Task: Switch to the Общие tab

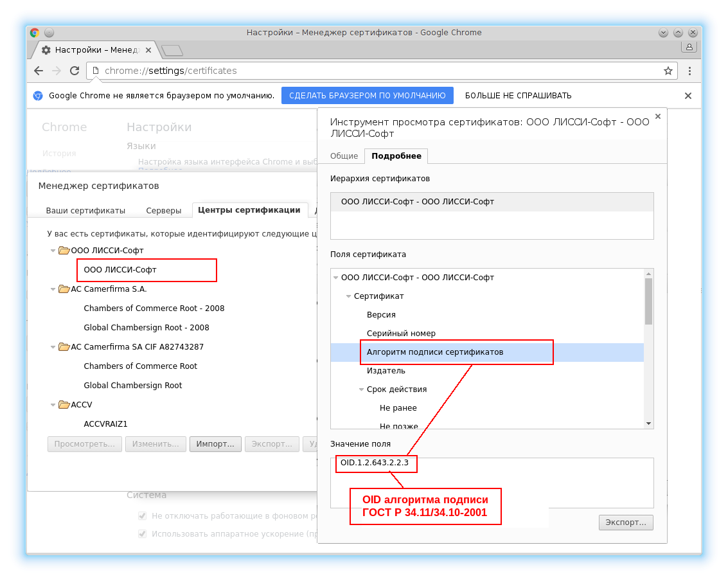Action: pyautogui.click(x=344, y=156)
